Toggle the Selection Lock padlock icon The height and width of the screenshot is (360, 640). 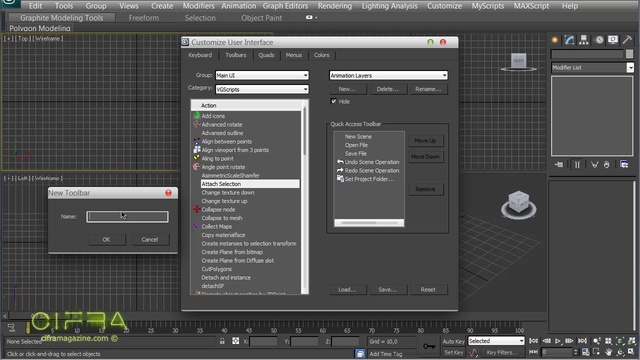click(x=222, y=341)
